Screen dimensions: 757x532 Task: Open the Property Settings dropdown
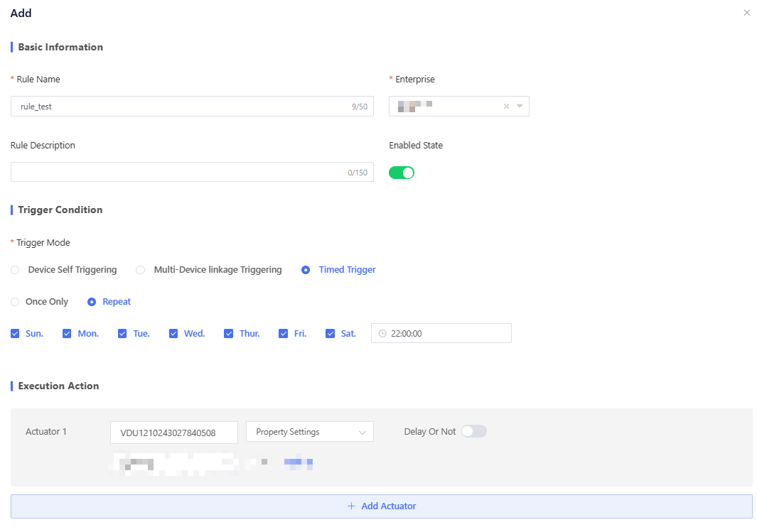pyautogui.click(x=309, y=432)
